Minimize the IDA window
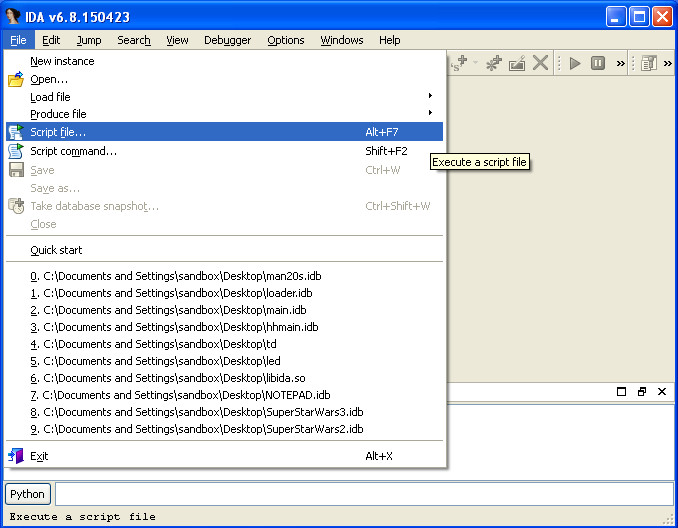Viewport: 678px width, 528px height. pyautogui.click(x=616, y=17)
